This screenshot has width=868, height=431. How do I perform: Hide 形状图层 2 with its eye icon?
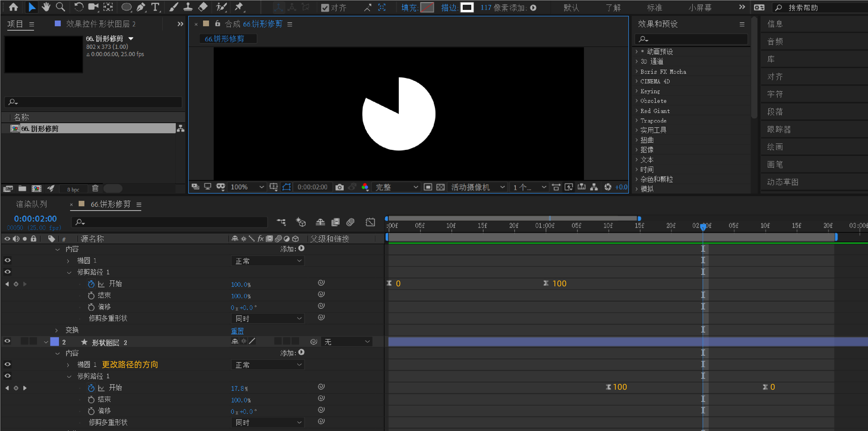(x=8, y=341)
